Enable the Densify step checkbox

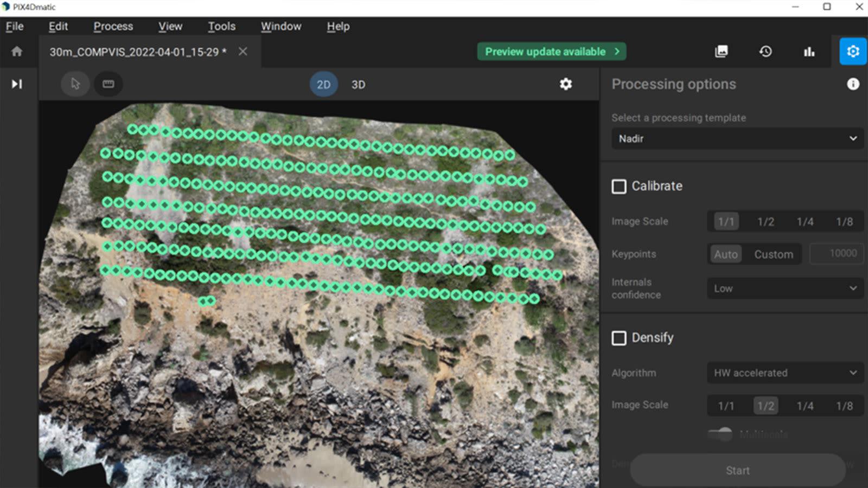point(618,338)
